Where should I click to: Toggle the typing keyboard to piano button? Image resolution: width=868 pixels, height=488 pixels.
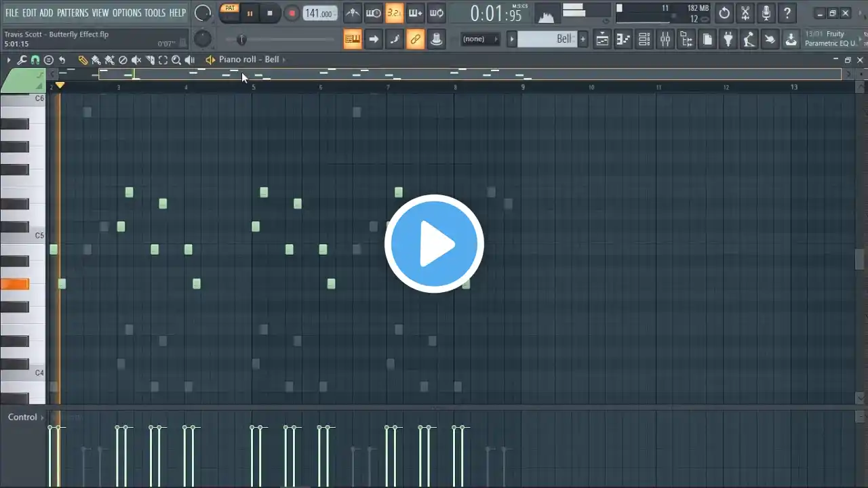click(353, 39)
